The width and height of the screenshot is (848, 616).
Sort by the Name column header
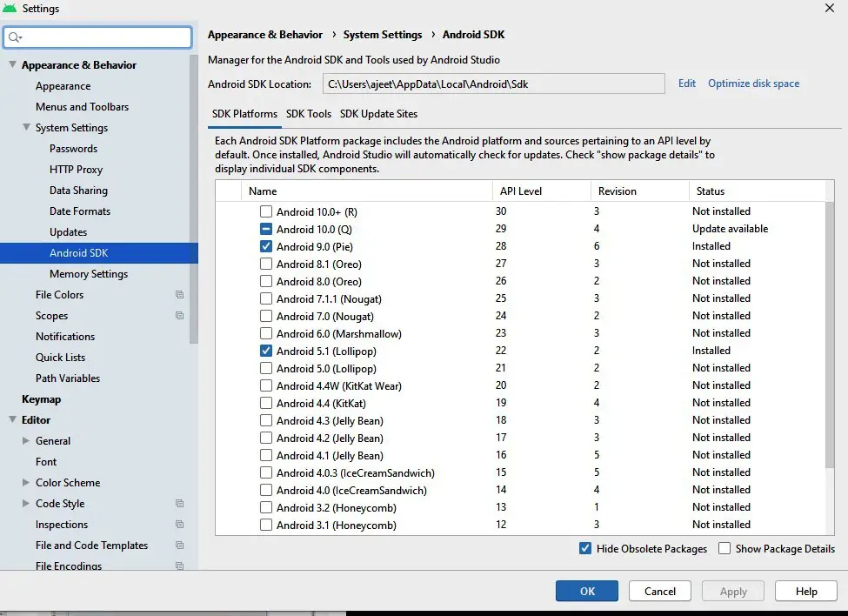click(x=367, y=191)
